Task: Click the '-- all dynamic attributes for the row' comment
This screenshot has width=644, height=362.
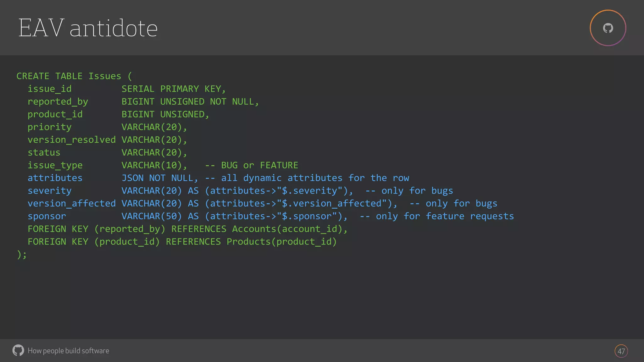Action: click(307, 178)
